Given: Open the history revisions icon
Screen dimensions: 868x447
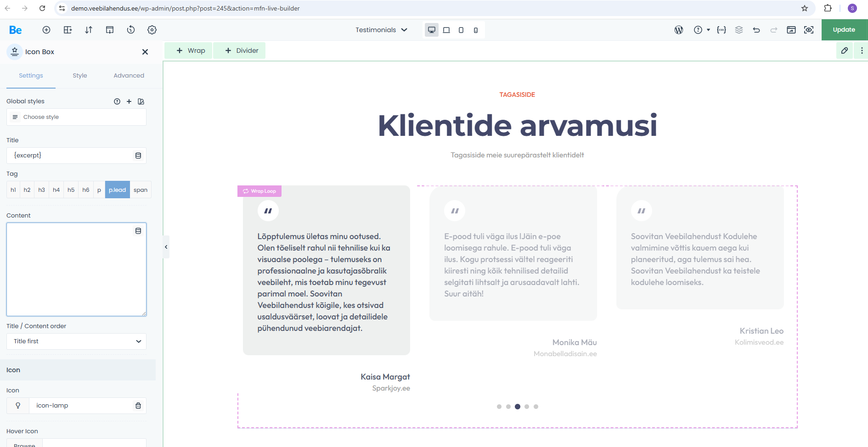Looking at the screenshot, I should click(x=131, y=30).
